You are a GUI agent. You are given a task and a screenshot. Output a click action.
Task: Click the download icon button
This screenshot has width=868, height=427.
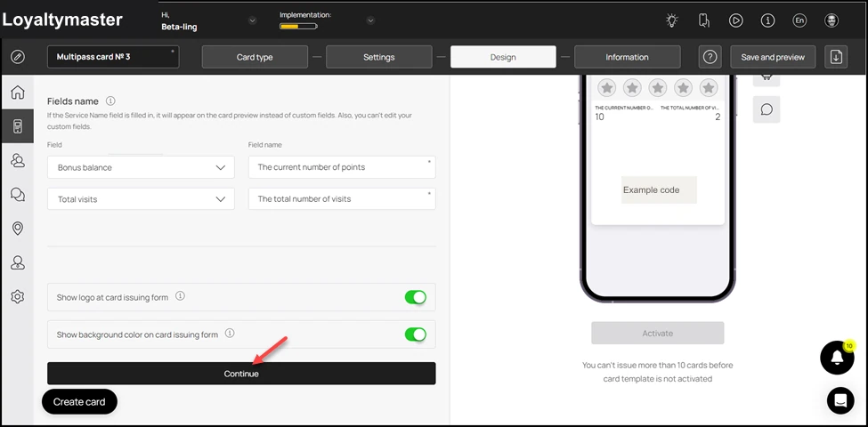pyautogui.click(x=836, y=57)
